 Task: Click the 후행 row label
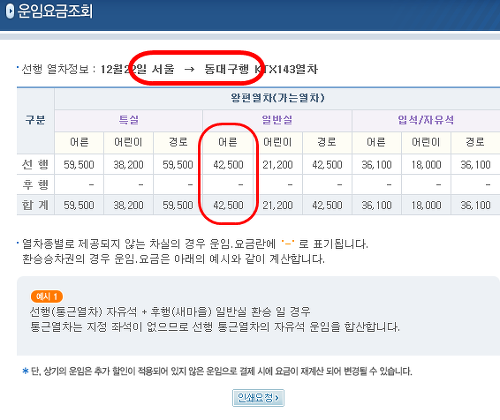[x=35, y=184]
